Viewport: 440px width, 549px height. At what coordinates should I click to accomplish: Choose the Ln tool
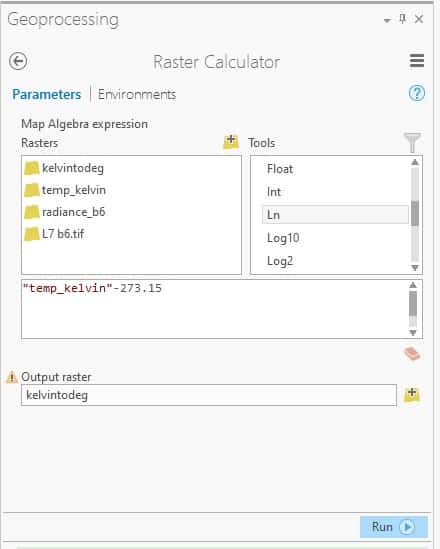(335, 215)
